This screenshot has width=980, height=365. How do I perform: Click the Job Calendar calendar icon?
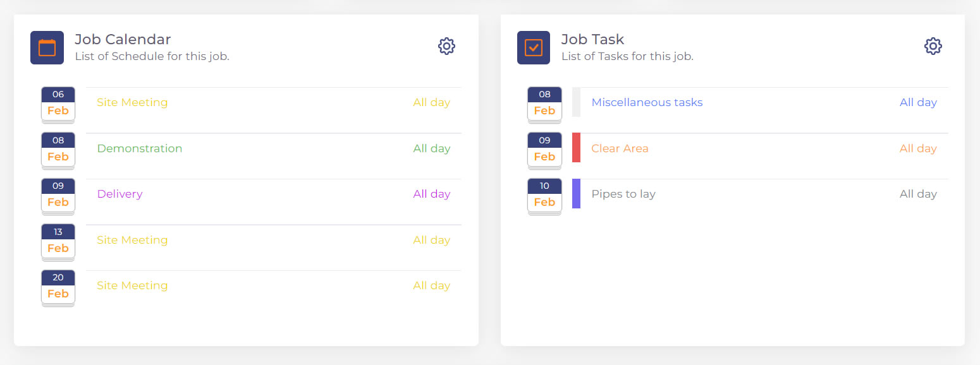[47, 47]
